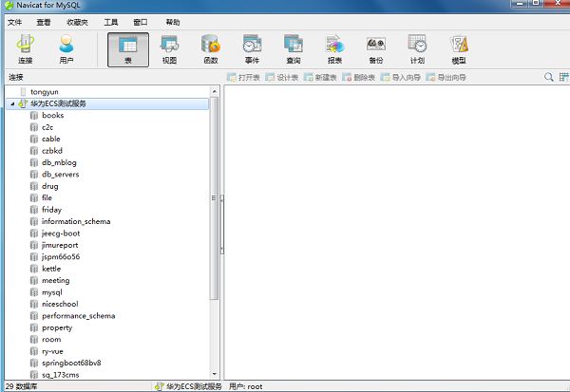Select the 表 (Table) toolbar button
The width and height of the screenshot is (570, 392).
point(128,49)
